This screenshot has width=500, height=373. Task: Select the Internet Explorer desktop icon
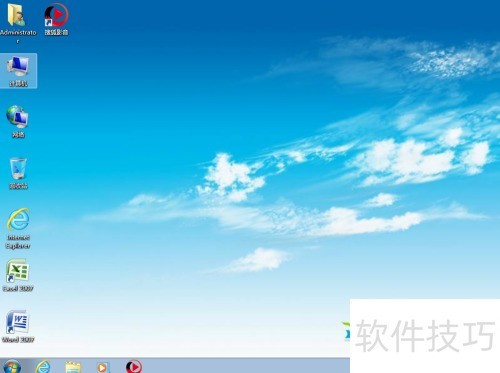tap(18, 219)
